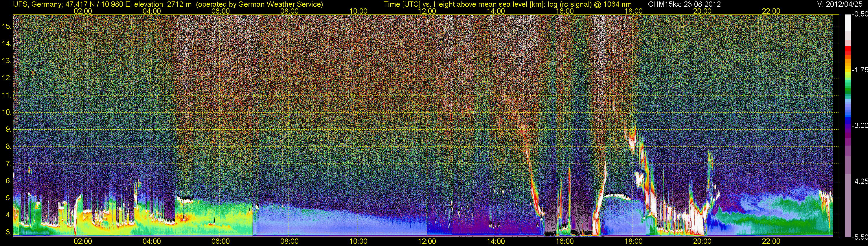This screenshot has height=246, width=868.
Task: Click the height axis label '14.'
Action: point(7,43)
